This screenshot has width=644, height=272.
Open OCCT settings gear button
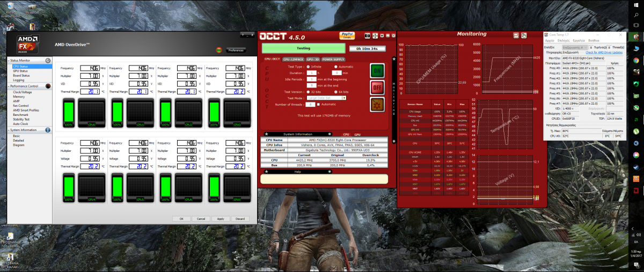[377, 104]
